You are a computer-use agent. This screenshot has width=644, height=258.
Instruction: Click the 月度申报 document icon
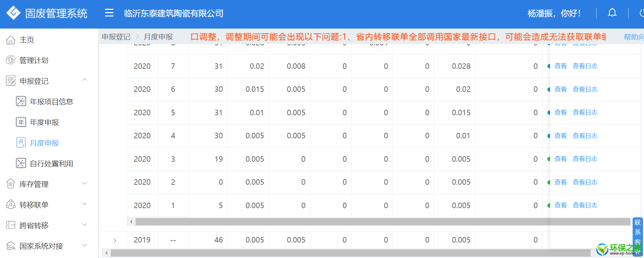coord(21,143)
